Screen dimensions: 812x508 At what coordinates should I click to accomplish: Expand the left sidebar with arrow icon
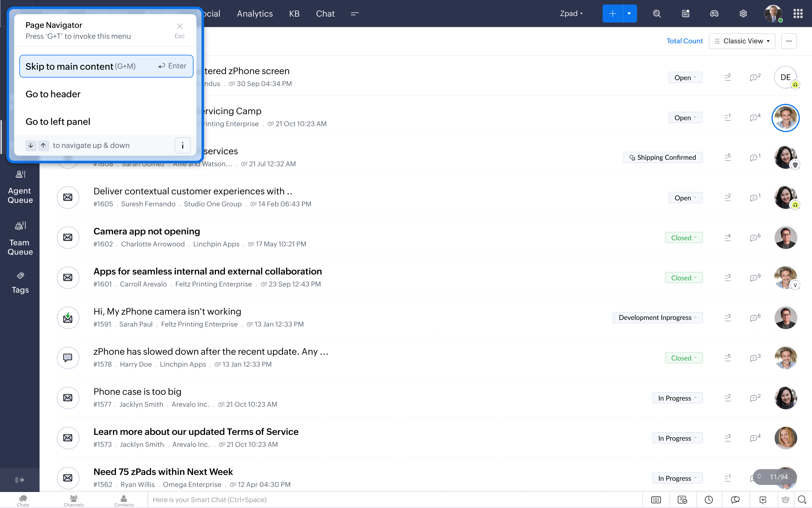(19, 480)
